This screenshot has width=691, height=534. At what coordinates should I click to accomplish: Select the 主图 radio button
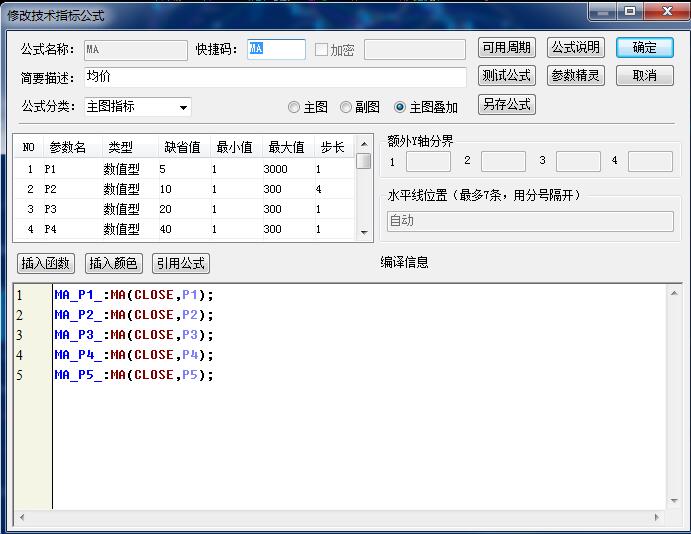(x=294, y=107)
